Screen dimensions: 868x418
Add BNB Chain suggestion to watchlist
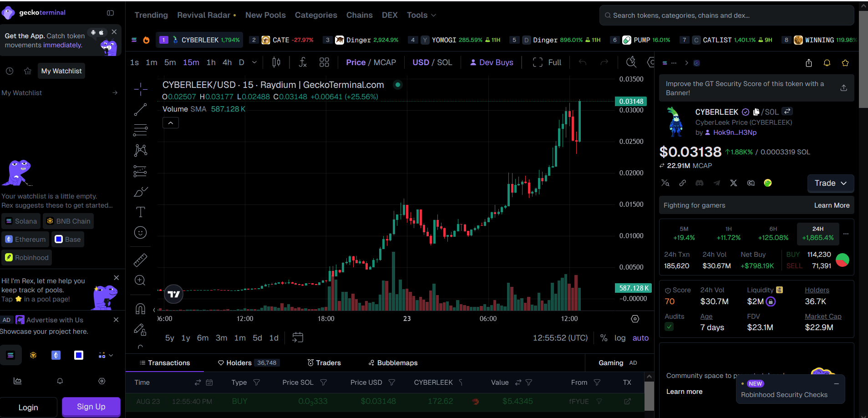pos(68,221)
